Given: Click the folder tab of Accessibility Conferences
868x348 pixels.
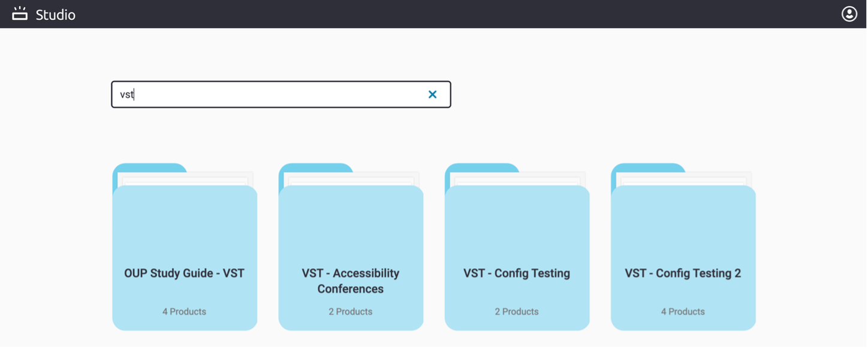Looking at the screenshot, I should coord(316,167).
